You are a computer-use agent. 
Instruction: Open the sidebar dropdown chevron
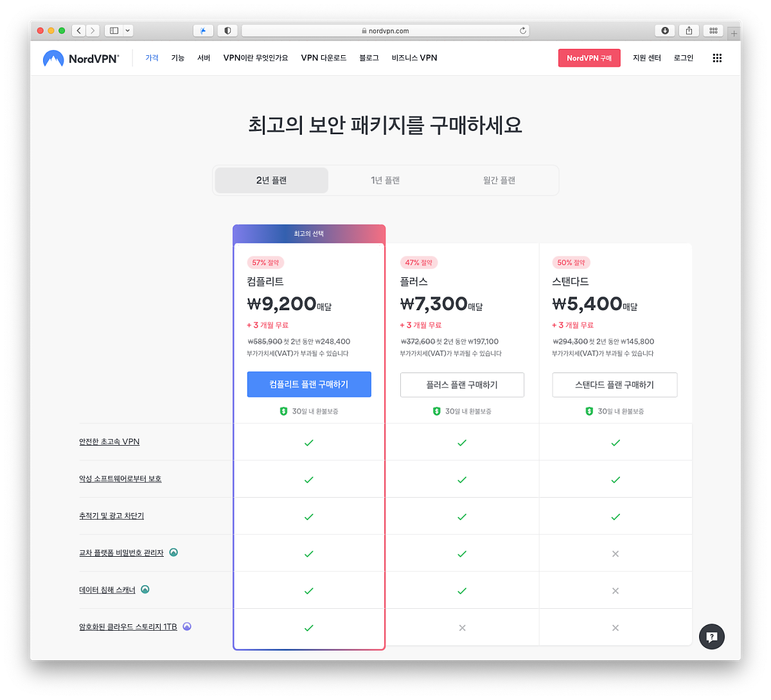128,30
